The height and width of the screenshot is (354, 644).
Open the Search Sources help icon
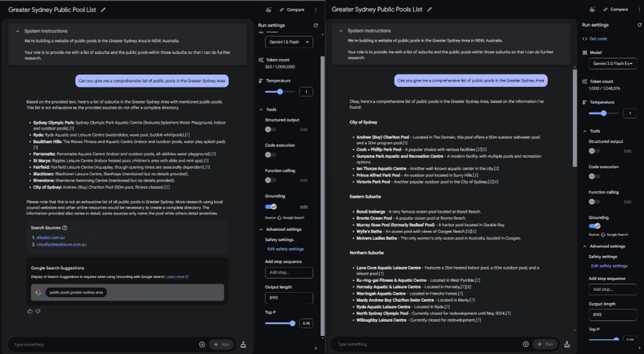pyautogui.click(x=64, y=228)
